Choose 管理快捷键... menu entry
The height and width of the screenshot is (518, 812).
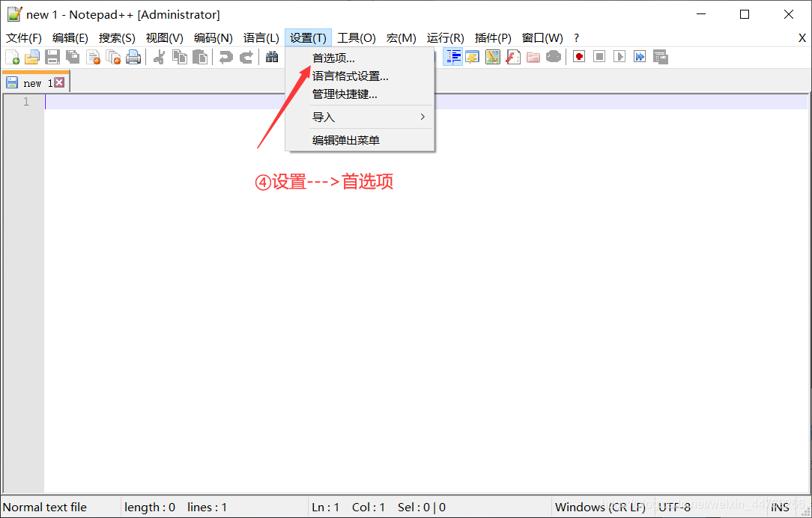tap(360, 94)
